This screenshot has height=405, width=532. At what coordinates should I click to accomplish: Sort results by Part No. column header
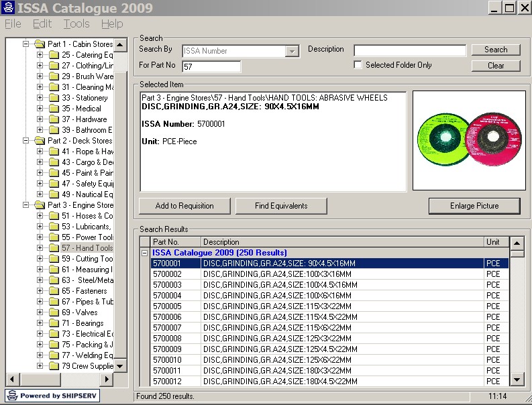[175, 242]
